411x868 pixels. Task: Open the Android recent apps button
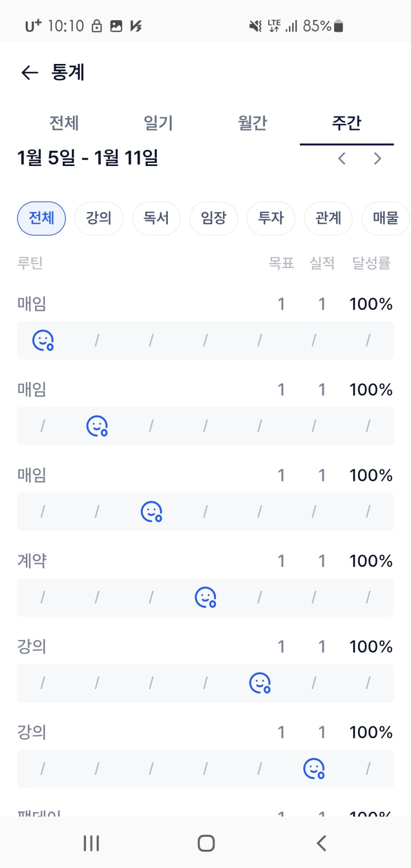coord(91,843)
